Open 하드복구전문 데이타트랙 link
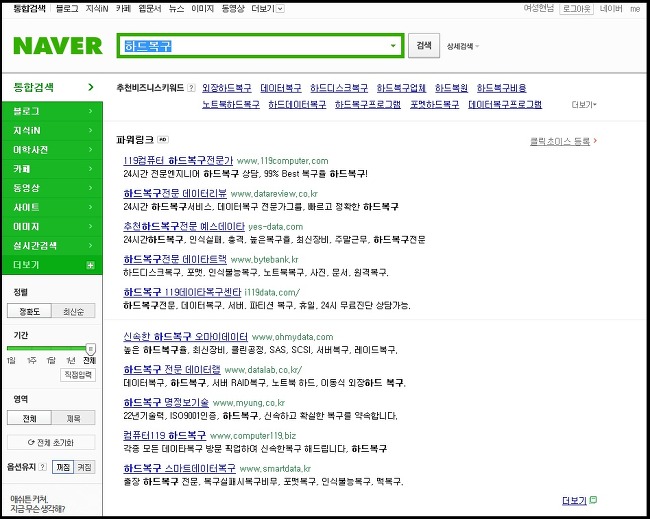This screenshot has height=519, width=650. tap(175, 260)
